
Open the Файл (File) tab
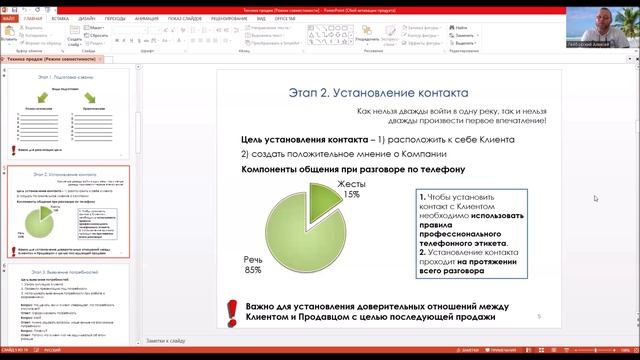8,18
